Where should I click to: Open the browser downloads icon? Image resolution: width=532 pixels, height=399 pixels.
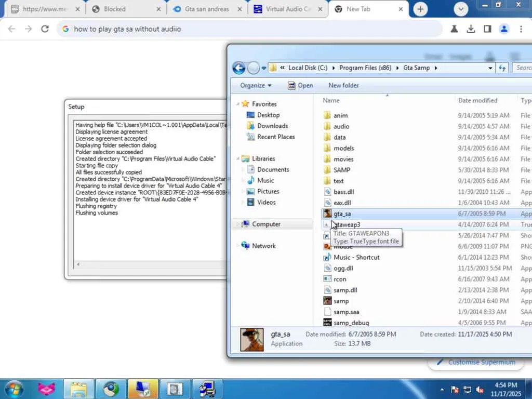[471, 29]
